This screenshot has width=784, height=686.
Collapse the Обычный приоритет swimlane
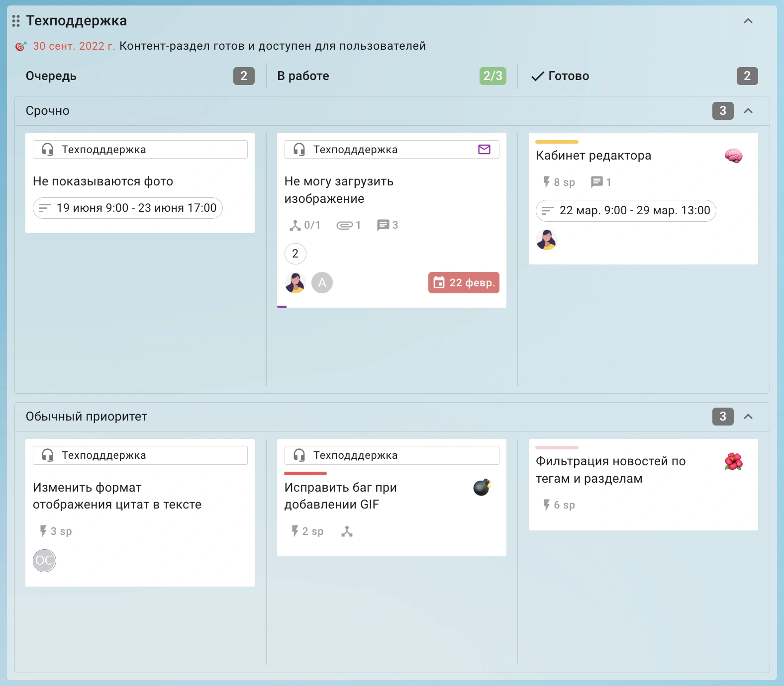point(748,417)
